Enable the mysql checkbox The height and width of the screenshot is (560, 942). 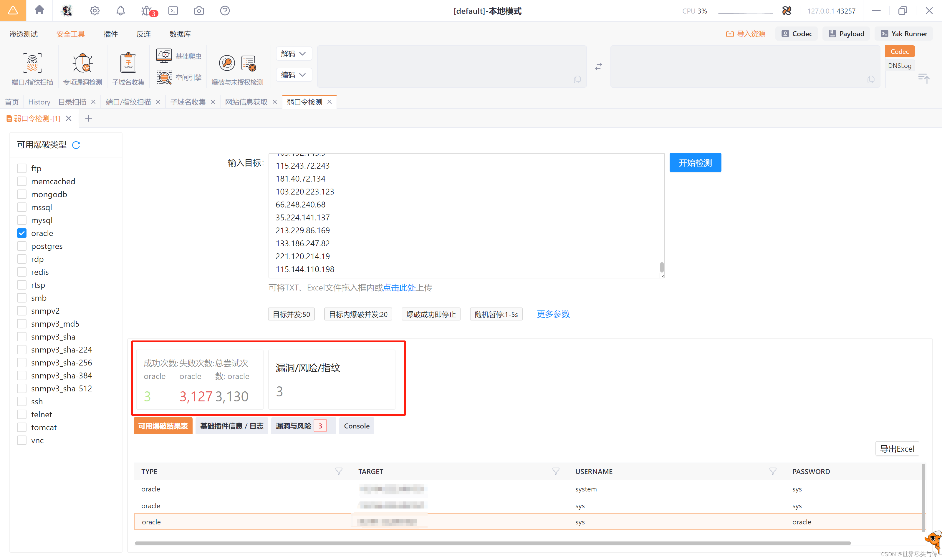pyautogui.click(x=22, y=220)
